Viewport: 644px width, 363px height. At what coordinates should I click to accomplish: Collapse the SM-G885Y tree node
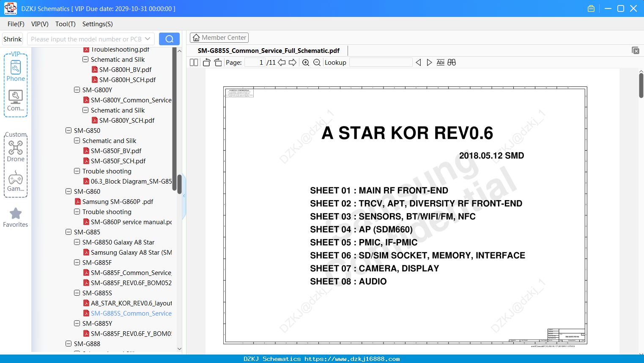(x=77, y=323)
